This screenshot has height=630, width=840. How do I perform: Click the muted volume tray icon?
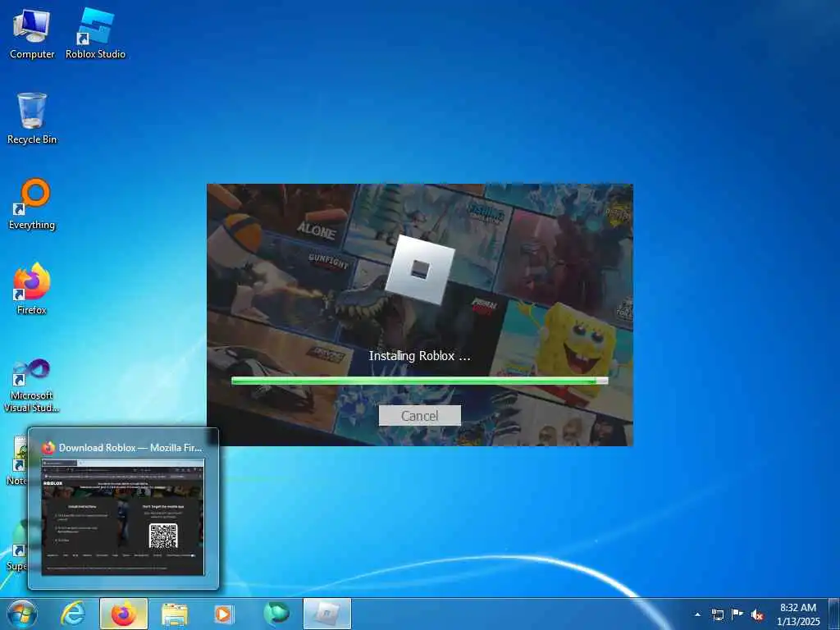pos(757,614)
